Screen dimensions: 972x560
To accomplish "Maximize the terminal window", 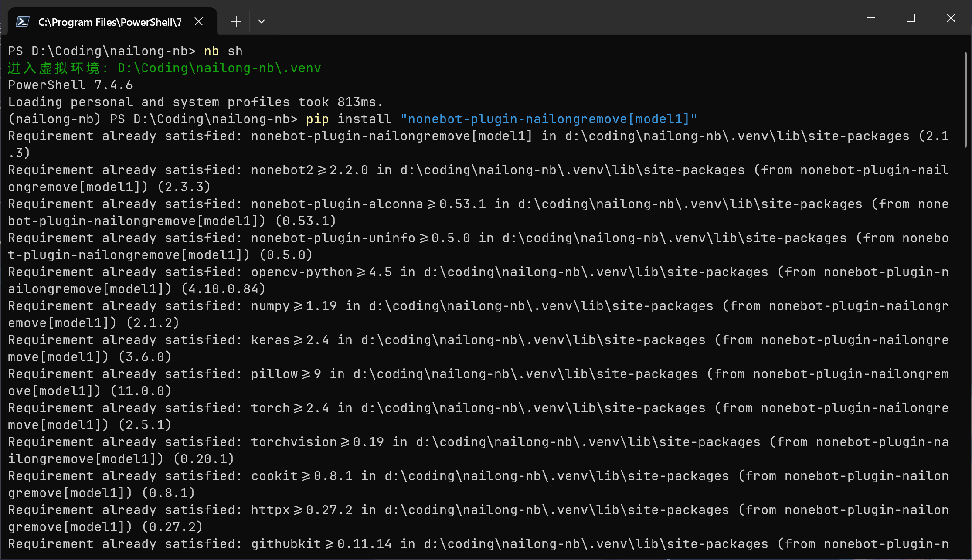I will pos(911,18).
